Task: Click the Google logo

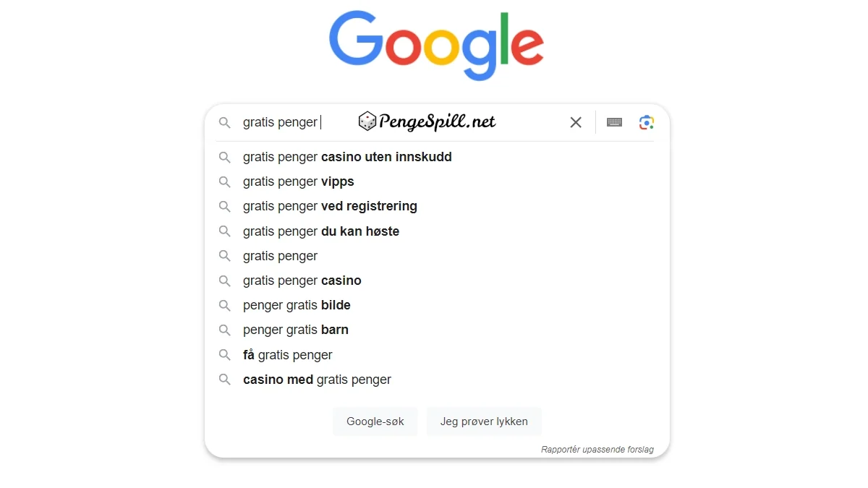Action: pos(436,45)
